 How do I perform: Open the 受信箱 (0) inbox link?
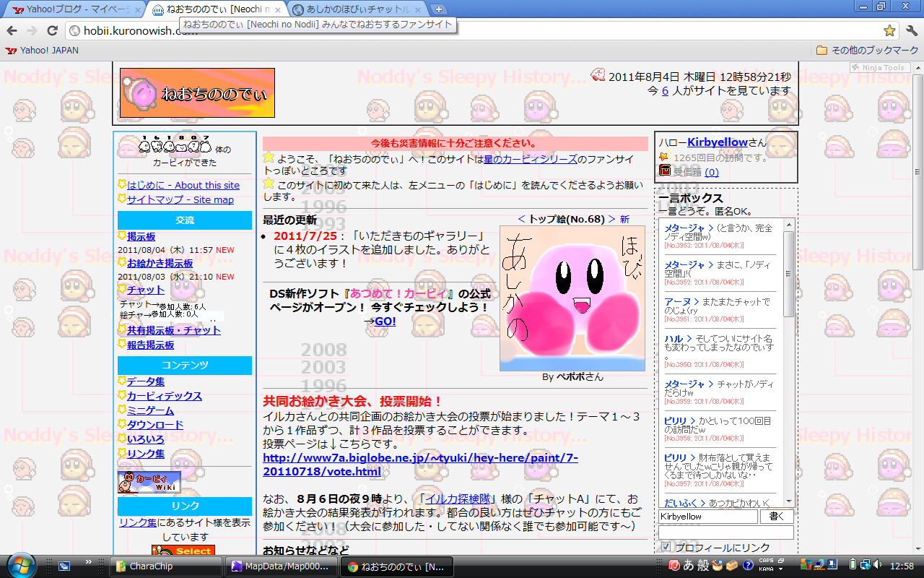pyautogui.click(x=712, y=172)
